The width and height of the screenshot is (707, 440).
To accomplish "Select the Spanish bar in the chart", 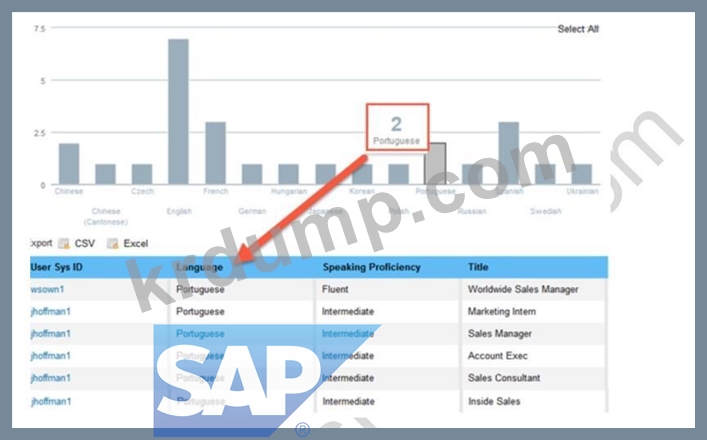I will (509, 153).
